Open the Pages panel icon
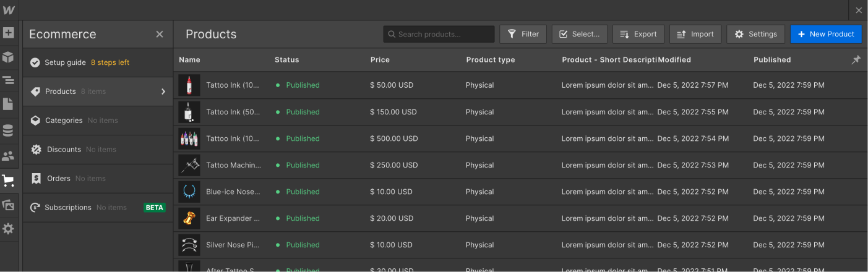Screen dimensions: 868x272 click(8, 104)
